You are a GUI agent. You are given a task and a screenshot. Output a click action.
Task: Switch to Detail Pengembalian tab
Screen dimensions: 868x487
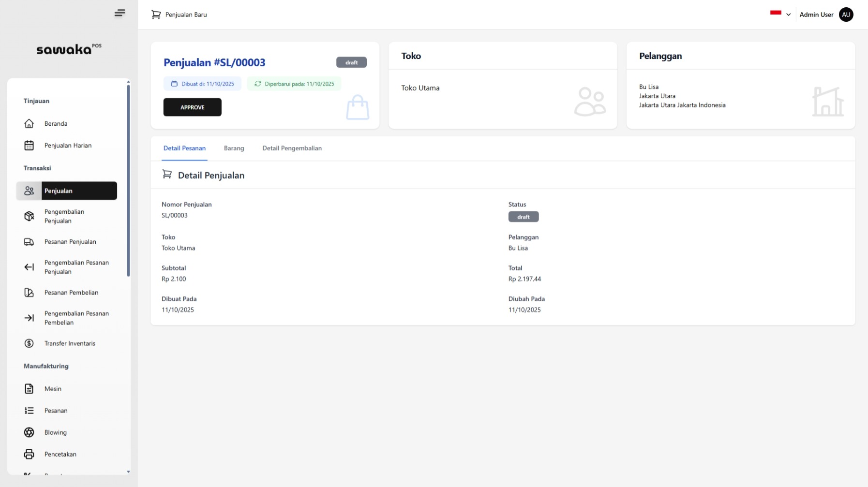point(292,148)
